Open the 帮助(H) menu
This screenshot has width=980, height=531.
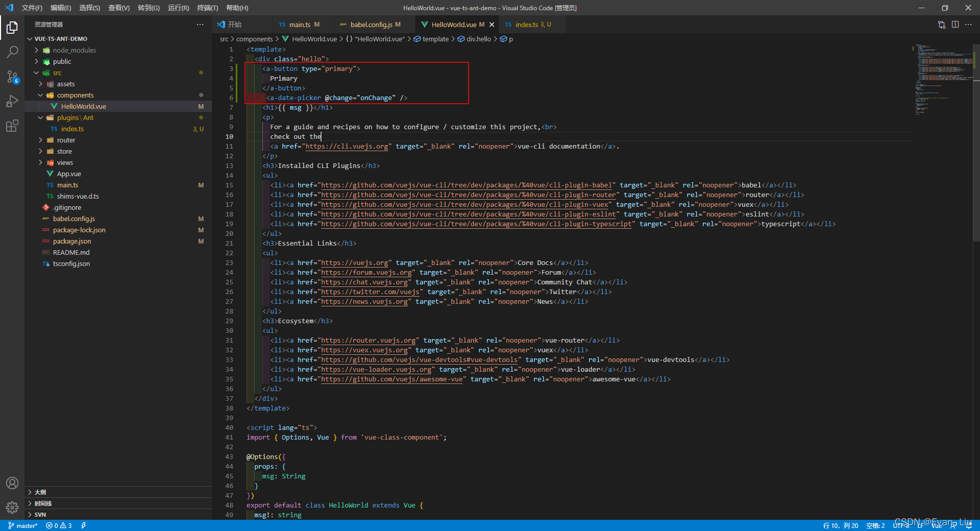237,8
